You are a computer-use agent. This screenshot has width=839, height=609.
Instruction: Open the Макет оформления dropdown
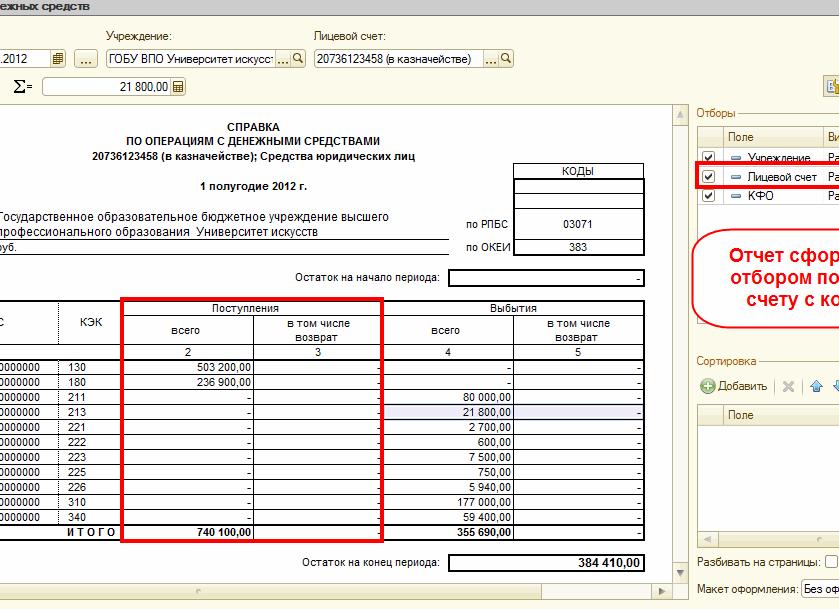click(x=820, y=589)
